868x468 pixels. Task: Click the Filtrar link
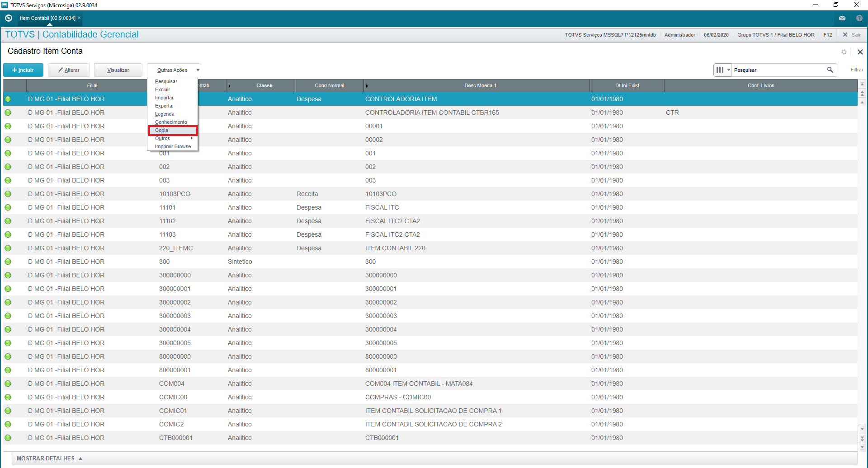tap(857, 70)
